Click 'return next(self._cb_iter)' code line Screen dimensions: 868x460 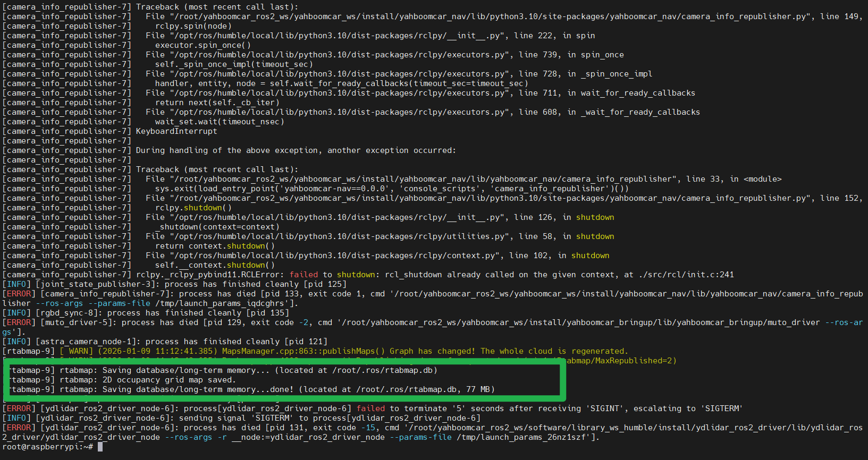click(217, 103)
